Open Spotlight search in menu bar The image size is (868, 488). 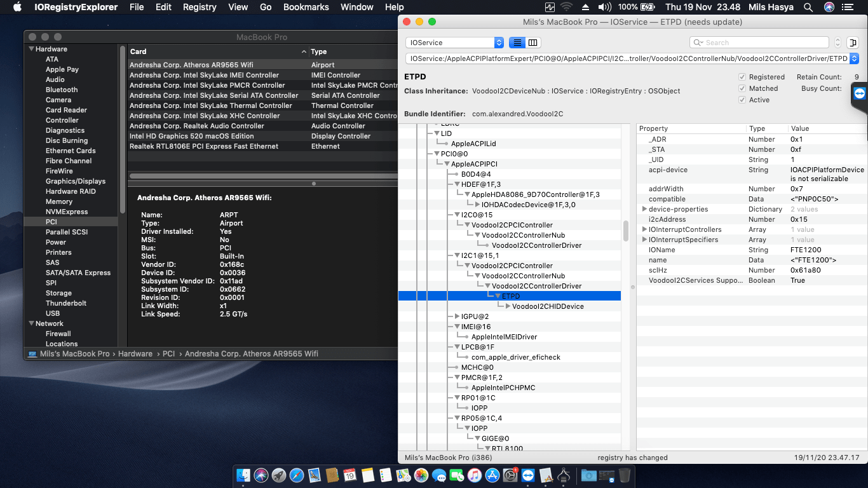pyautogui.click(x=808, y=7)
